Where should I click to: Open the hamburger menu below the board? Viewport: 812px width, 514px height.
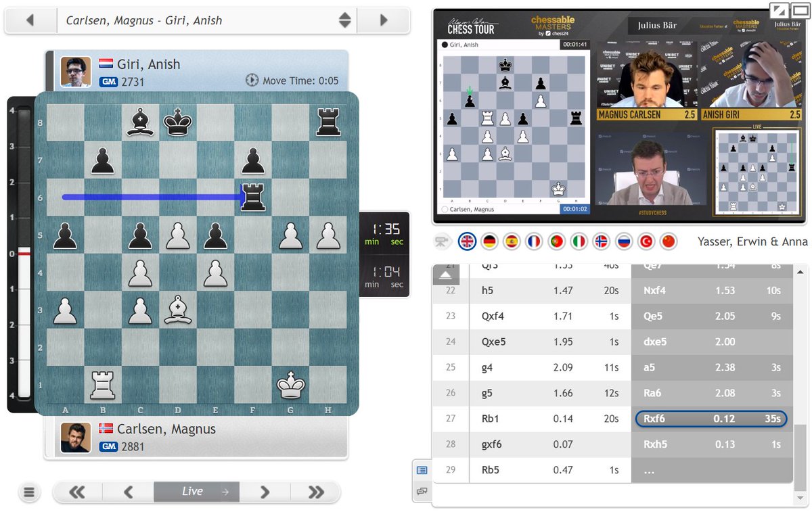(x=28, y=492)
